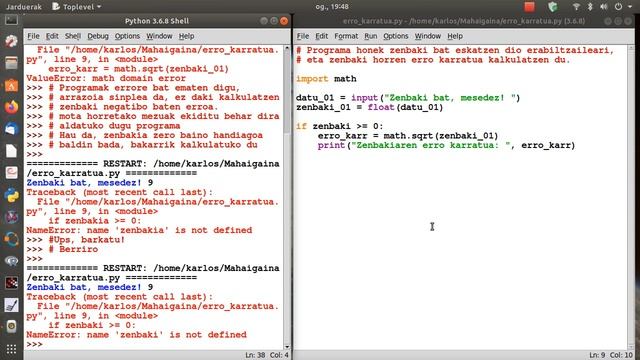Open Shell menu in Python Shell window
Screen dimensions: 640x360
(73, 36)
